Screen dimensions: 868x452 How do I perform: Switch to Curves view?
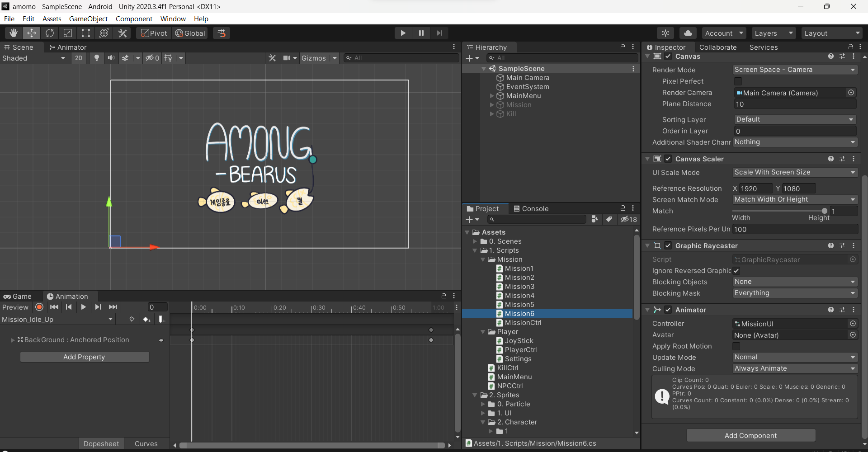(x=146, y=443)
